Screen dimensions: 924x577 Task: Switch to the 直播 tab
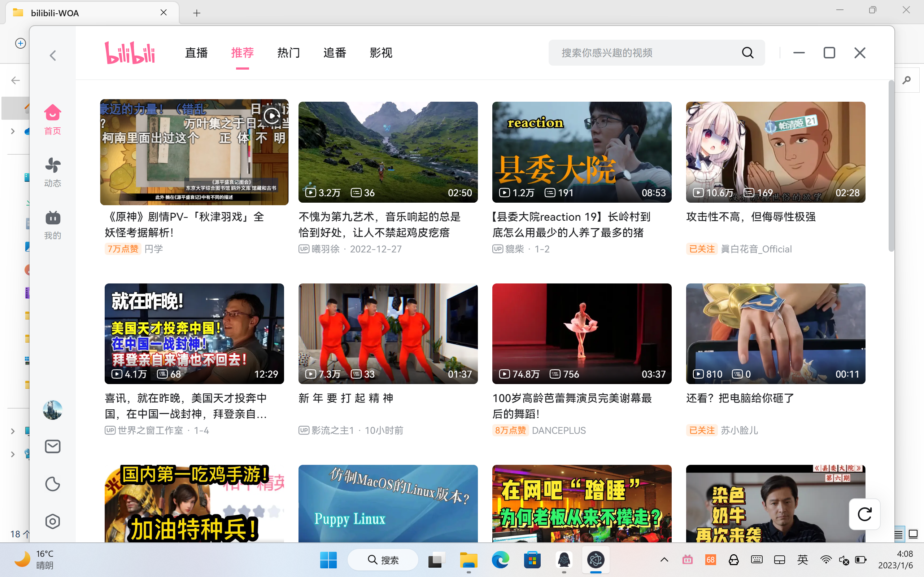(196, 53)
